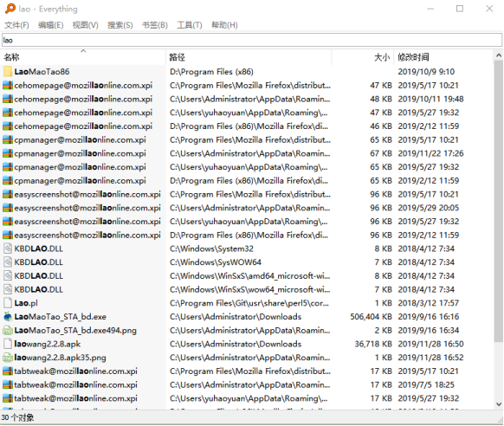Click the 506,404 KB size cell
504x426 pixels.
click(x=371, y=317)
